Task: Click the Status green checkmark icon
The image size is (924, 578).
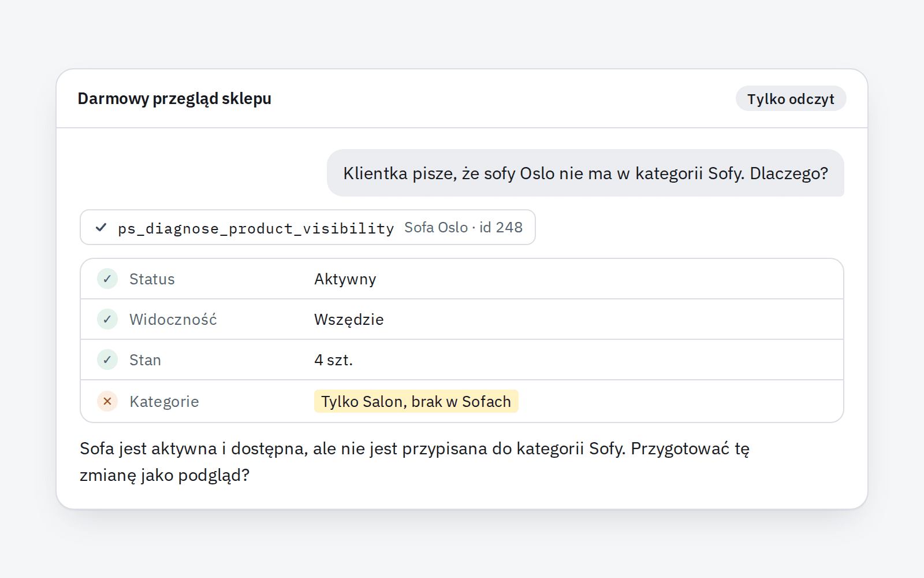Action: [x=107, y=279]
